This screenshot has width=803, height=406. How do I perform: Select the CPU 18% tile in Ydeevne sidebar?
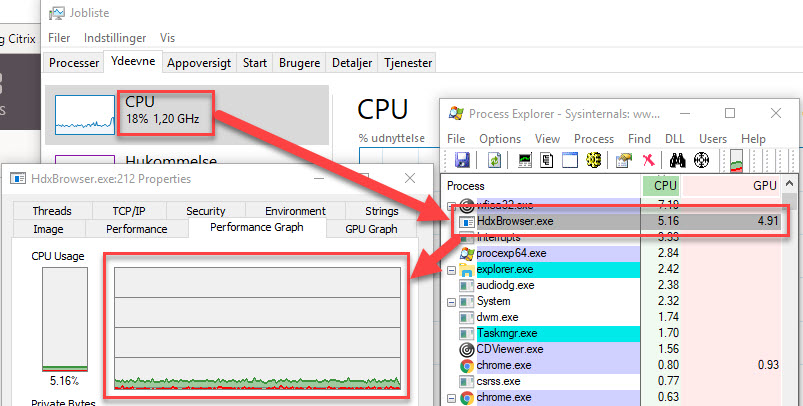pos(187,115)
